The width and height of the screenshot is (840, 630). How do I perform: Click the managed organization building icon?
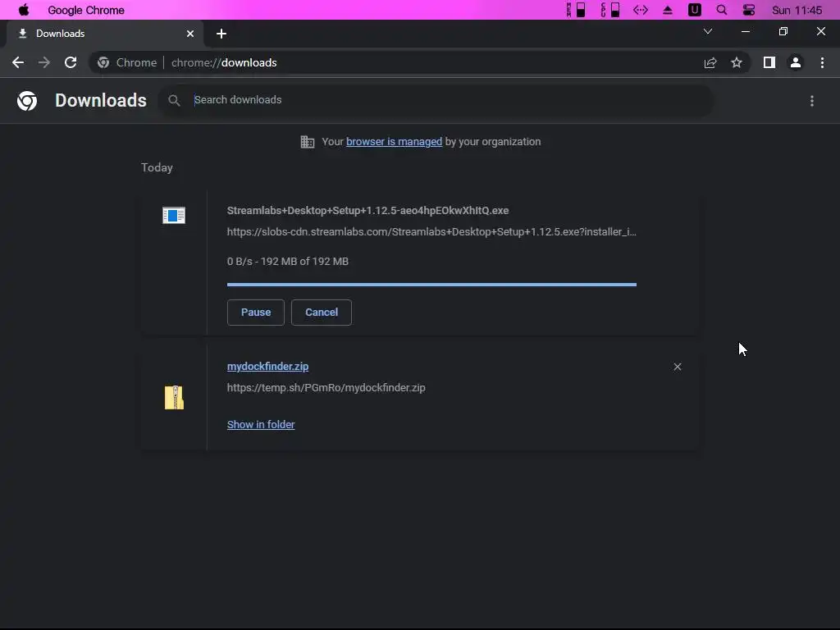(x=308, y=141)
